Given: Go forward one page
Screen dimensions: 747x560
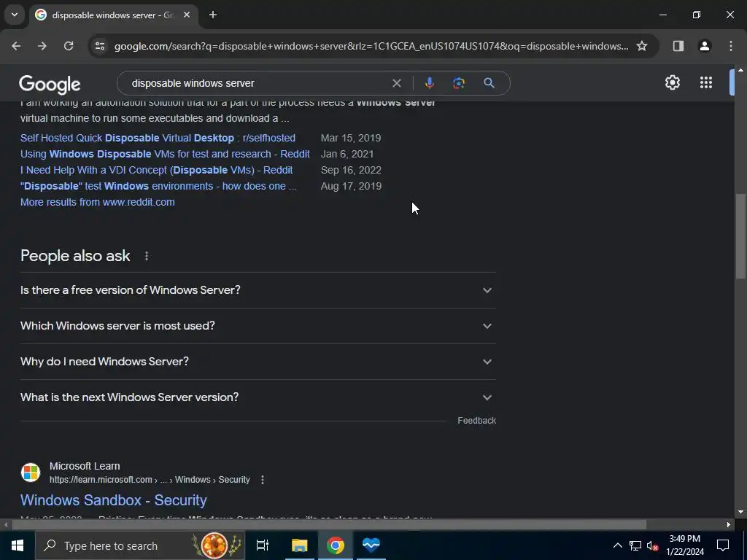Looking at the screenshot, I should click(42, 46).
